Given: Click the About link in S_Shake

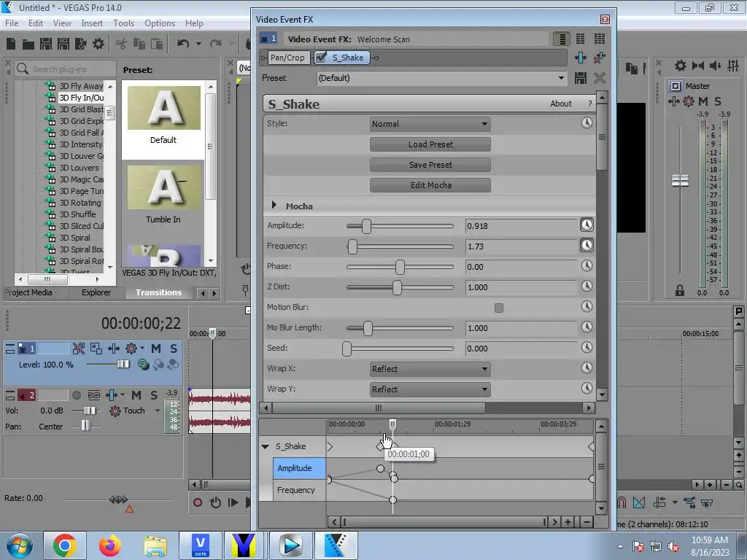Looking at the screenshot, I should tap(561, 104).
